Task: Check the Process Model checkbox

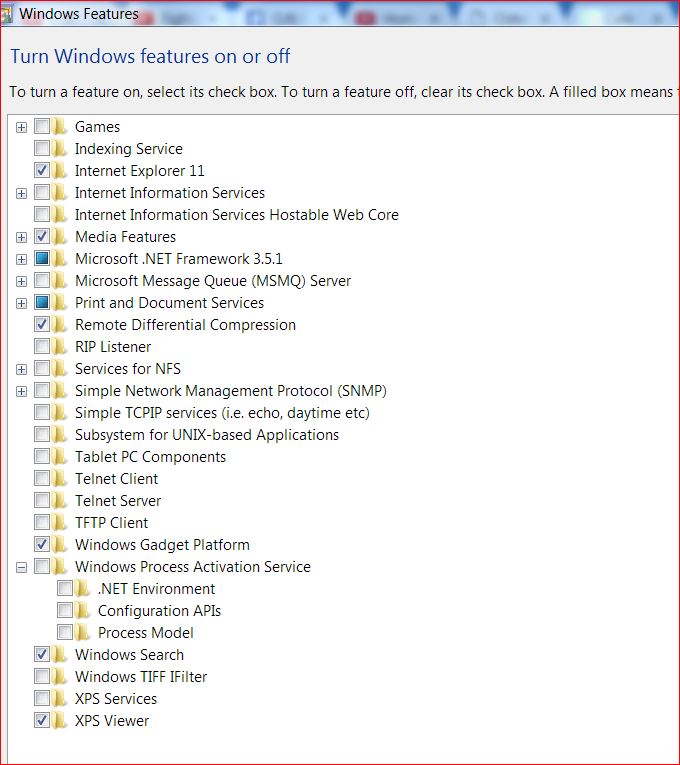Action: click(65, 632)
